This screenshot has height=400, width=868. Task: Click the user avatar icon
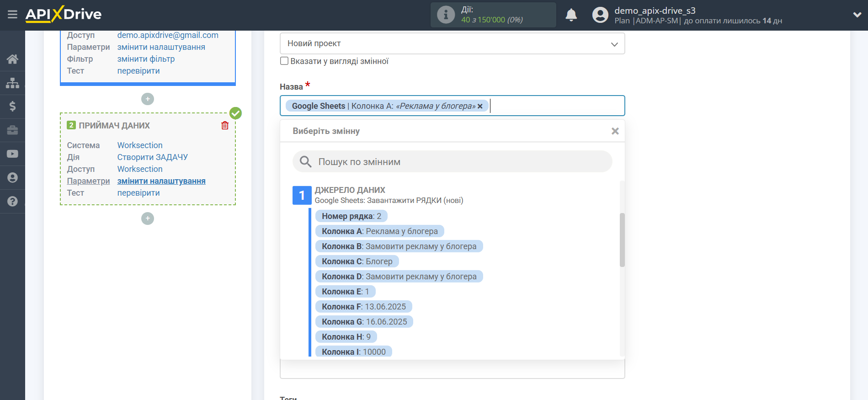tap(600, 15)
